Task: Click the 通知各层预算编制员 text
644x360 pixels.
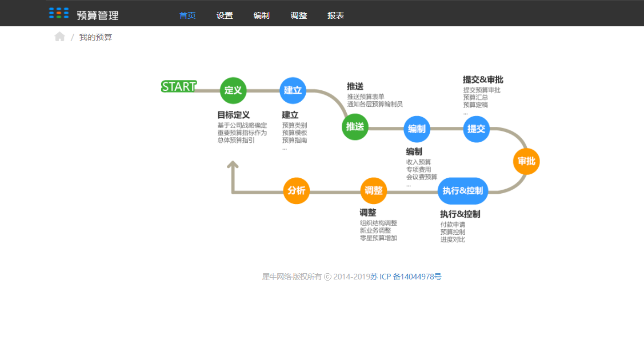Action: (x=375, y=104)
